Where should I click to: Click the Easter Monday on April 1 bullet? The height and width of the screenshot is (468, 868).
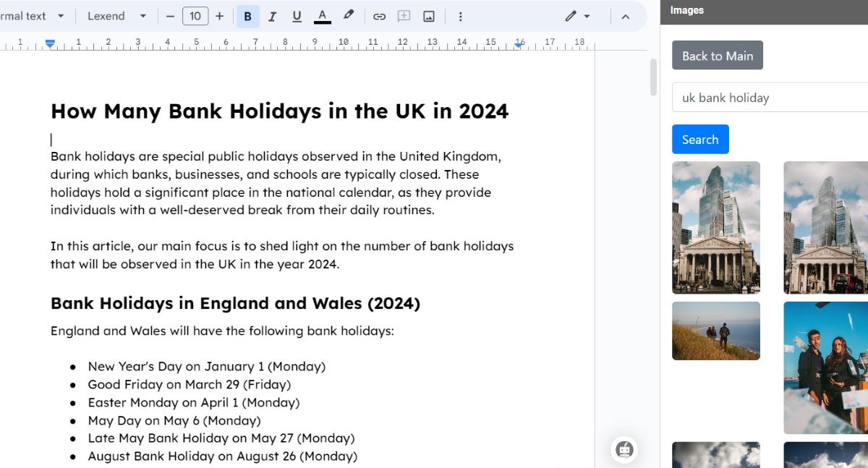(x=194, y=403)
